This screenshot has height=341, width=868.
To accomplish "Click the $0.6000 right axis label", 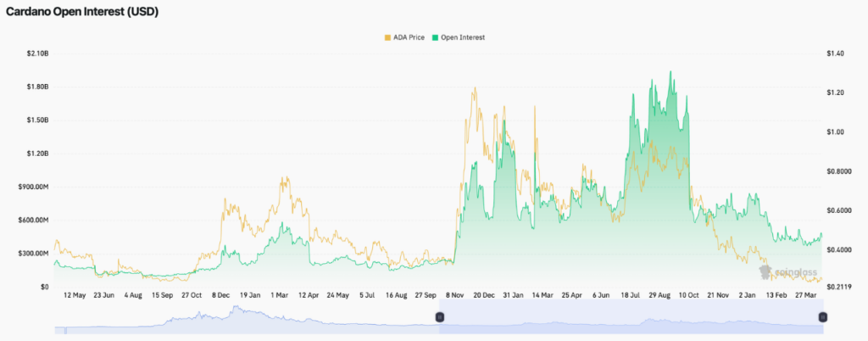I will 840,211.
